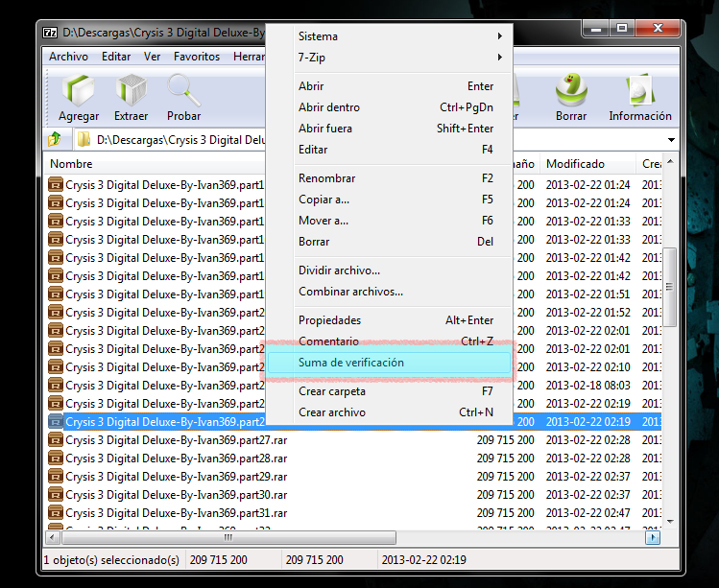
Task: Open the Editar menu in menu bar
Action: tap(116, 57)
